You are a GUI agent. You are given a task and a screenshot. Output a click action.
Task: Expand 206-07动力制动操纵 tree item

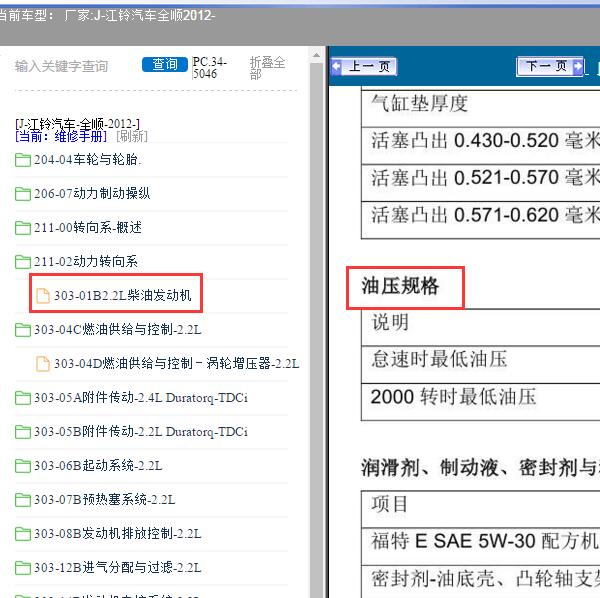[92, 194]
